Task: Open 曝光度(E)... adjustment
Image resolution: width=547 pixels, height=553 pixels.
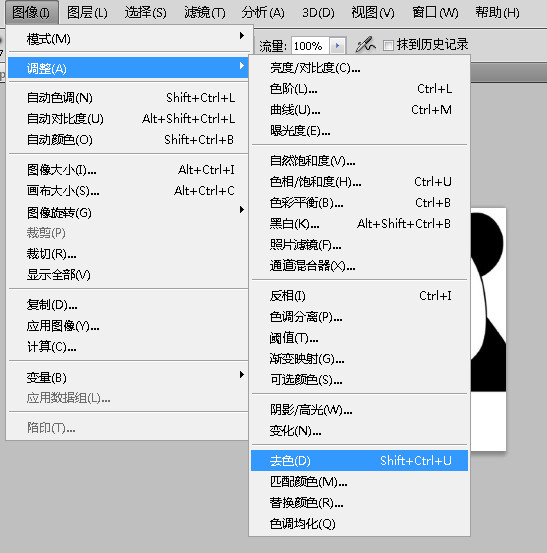Action: (359, 131)
